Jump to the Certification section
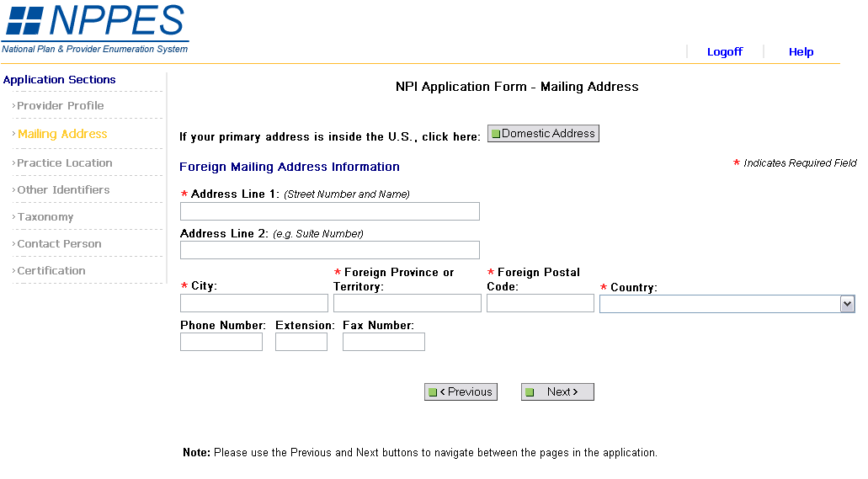 point(51,271)
